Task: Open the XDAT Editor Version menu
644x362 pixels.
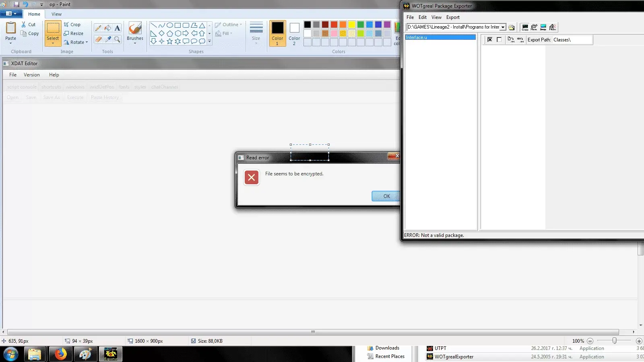Action: point(32,75)
